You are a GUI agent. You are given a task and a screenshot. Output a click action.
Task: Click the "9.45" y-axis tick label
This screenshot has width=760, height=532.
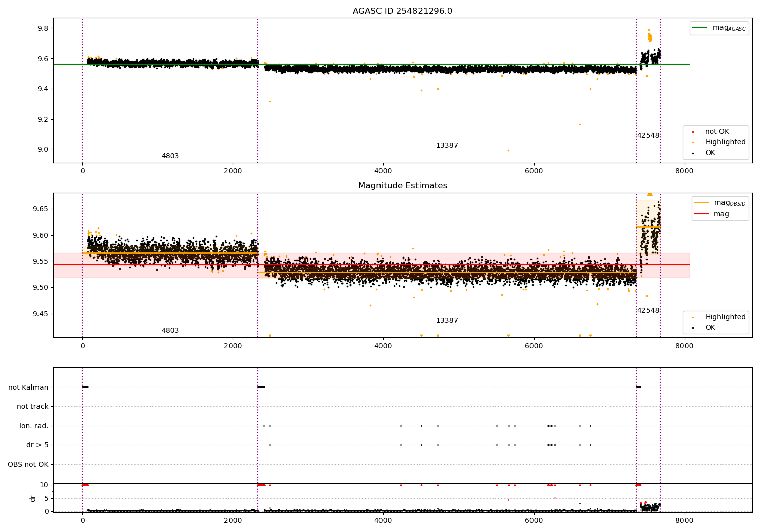[x=41, y=314]
